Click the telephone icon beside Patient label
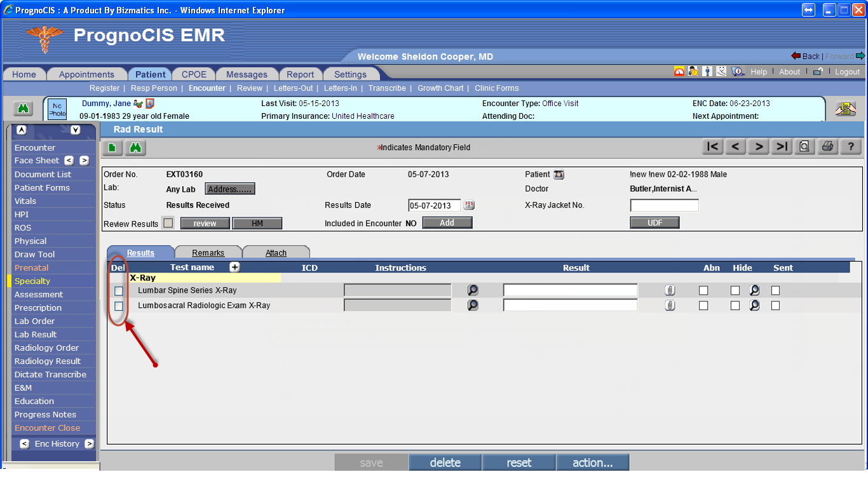This screenshot has width=868, height=479. 559,175
